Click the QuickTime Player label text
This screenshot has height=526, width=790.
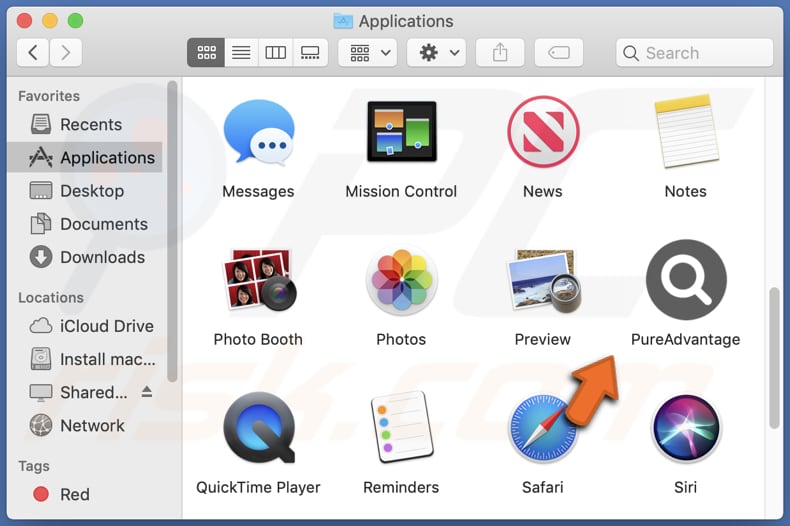[x=258, y=487]
